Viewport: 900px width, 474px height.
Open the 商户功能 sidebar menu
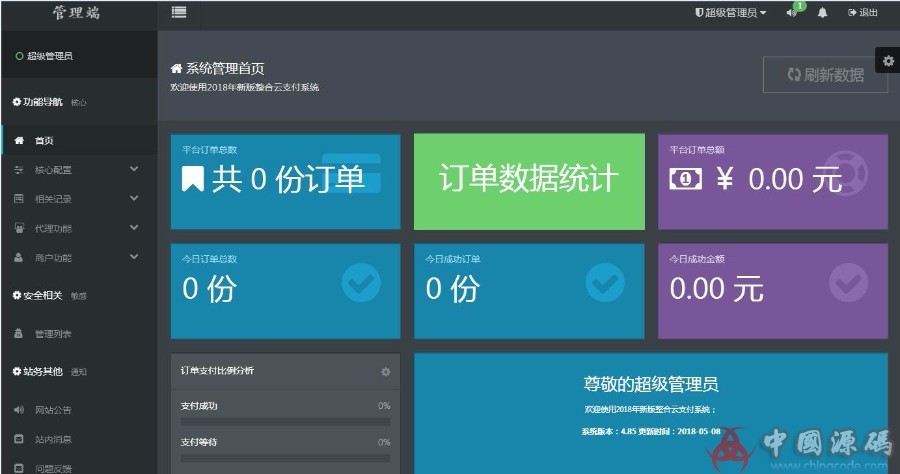[x=79, y=258]
